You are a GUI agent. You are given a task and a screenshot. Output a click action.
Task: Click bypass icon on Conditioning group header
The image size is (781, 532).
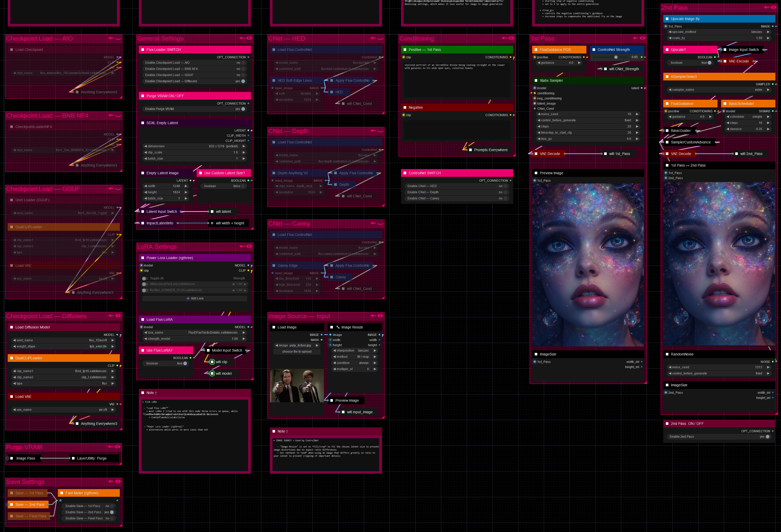pos(504,38)
